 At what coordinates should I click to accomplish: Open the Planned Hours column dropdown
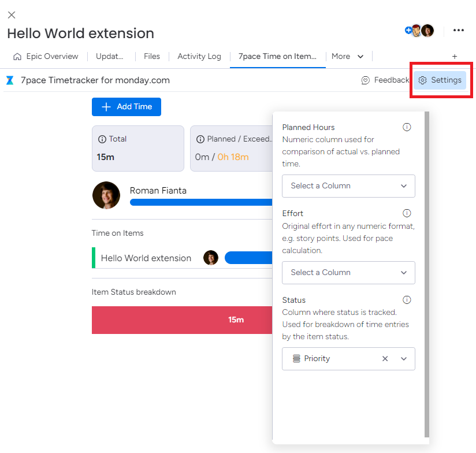348,186
